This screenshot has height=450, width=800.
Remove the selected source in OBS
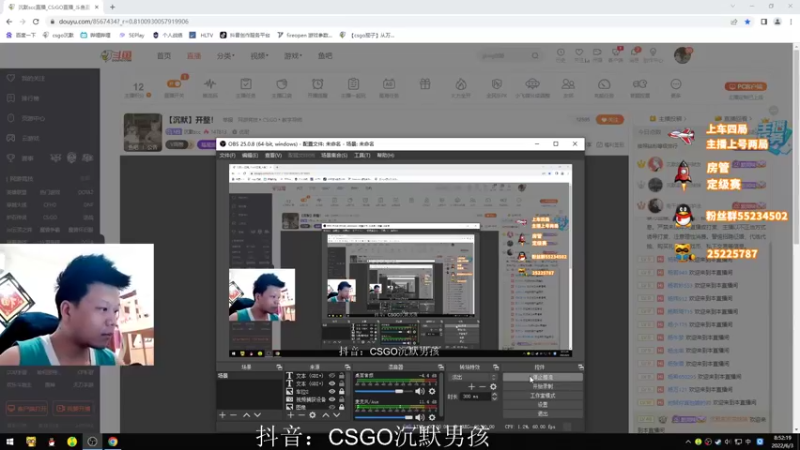tap(302, 415)
